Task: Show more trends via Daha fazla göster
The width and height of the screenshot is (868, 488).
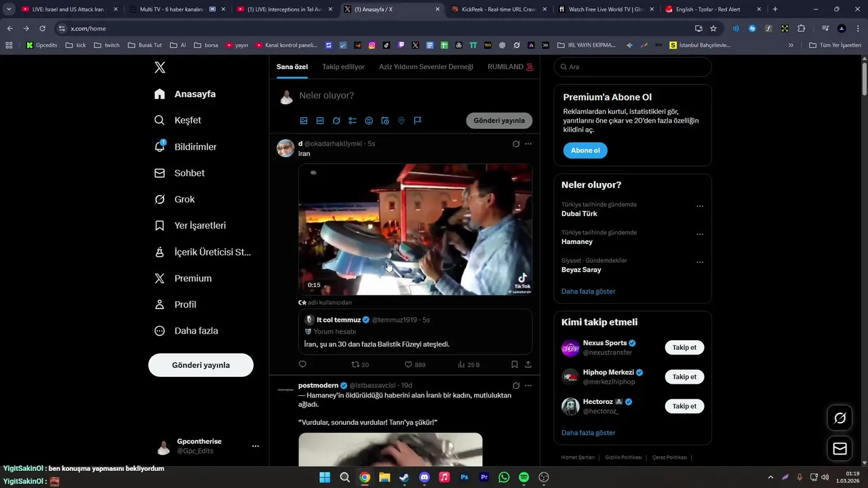Action: [x=589, y=291]
